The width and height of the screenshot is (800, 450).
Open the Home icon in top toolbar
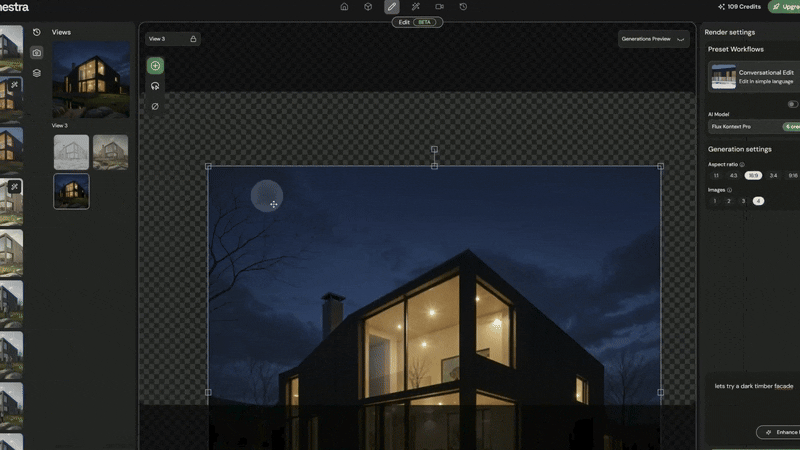point(344,7)
